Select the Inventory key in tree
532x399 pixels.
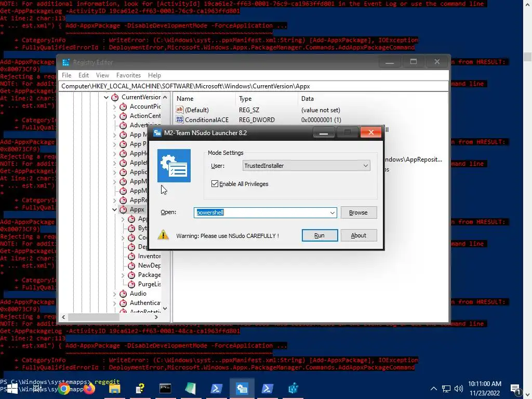[x=149, y=256]
